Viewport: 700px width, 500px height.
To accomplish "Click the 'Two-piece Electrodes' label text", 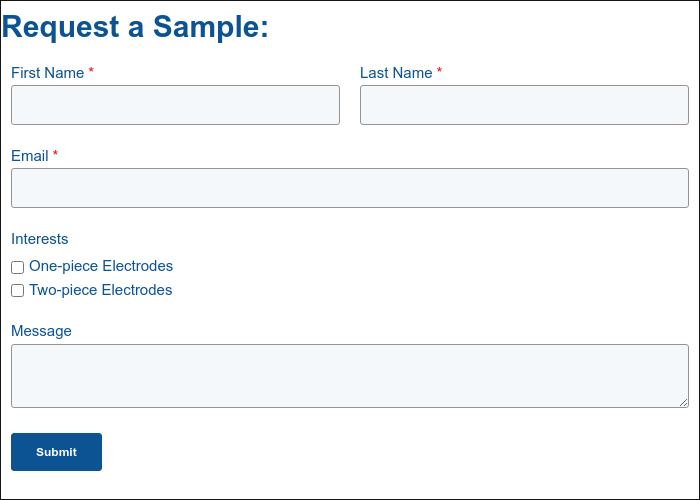I will pos(101,290).
